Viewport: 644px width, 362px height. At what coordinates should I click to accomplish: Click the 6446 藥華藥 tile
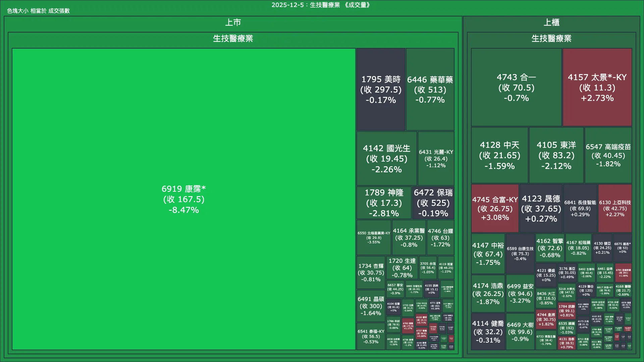pyautogui.click(x=430, y=89)
